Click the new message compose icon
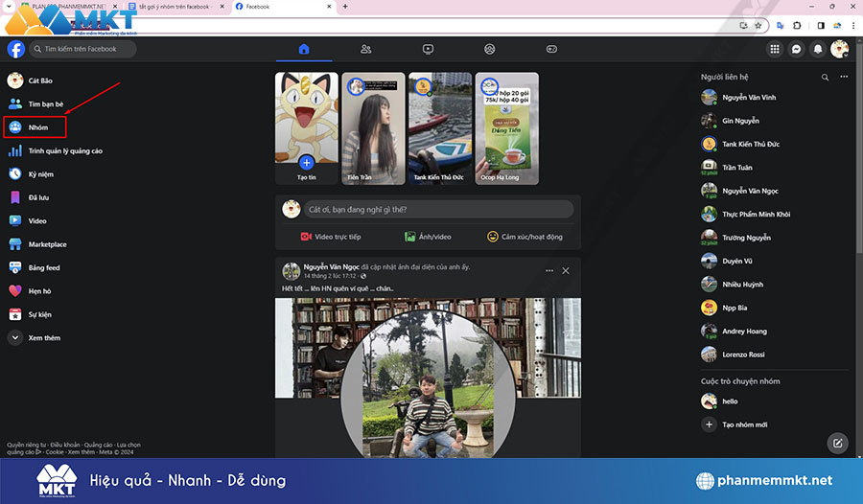The width and height of the screenshot is (863, 504). click(837, 443)
